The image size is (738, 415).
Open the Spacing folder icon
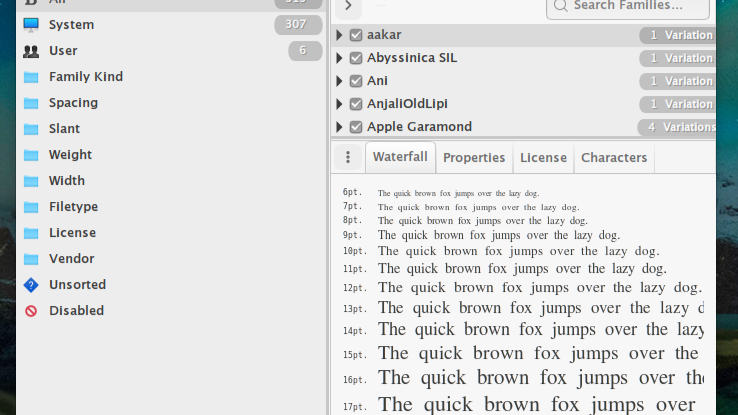(x=31, y=103)
